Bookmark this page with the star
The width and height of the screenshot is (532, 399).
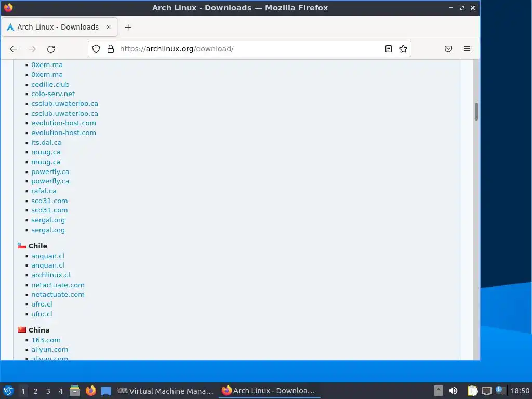pyautogui.click(x=403, y=49)
